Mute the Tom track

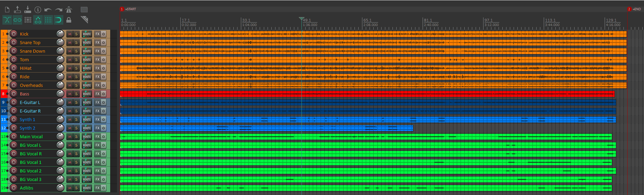70,60
